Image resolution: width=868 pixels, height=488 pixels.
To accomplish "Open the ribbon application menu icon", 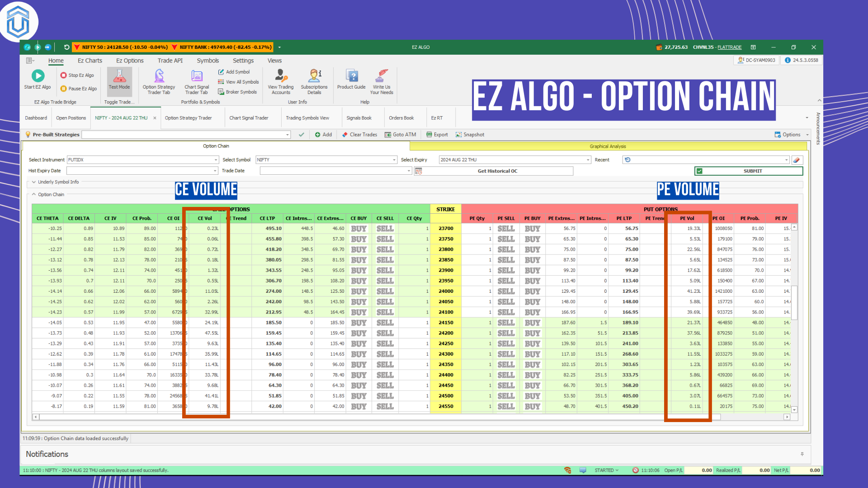I will coord(30,61).
